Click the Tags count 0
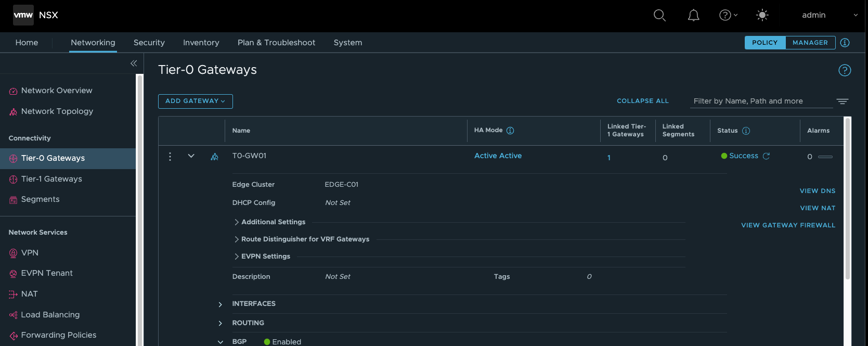Viewport: 868px width, 346px height. pos(589,277)
